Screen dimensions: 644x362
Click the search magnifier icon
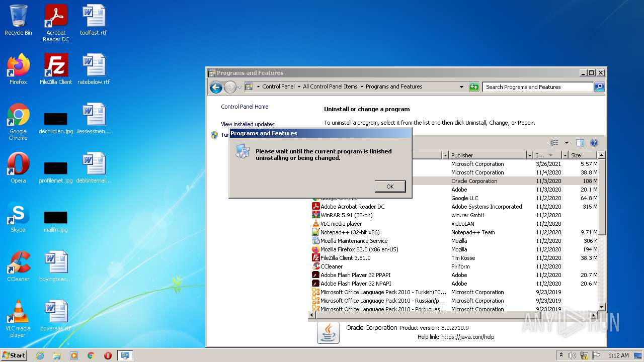tap(599, 87)
